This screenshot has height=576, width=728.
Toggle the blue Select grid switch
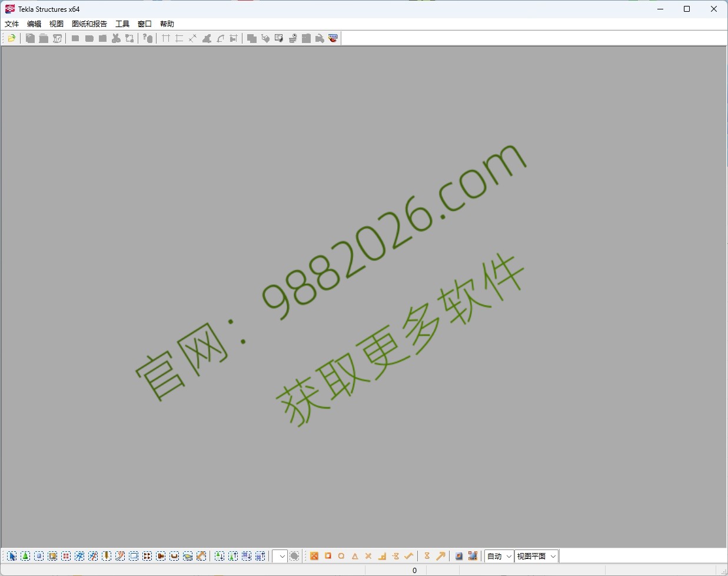(x=79, y=556)
